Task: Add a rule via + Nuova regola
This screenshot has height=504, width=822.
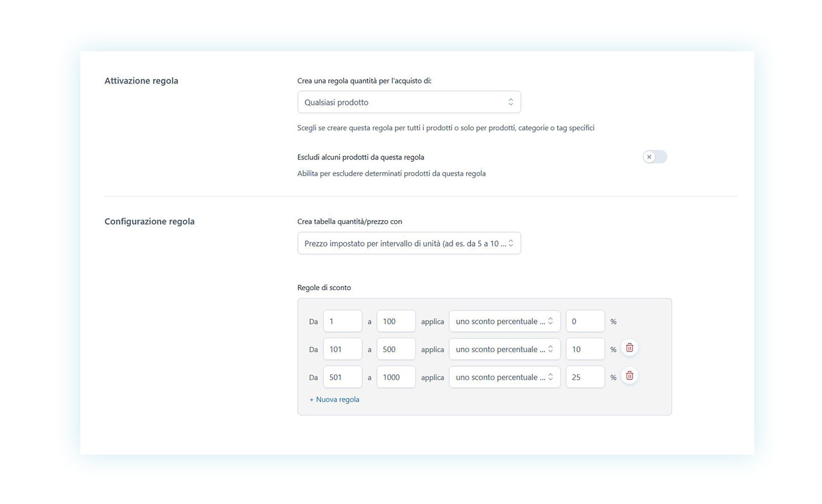Action: (334, 400)
